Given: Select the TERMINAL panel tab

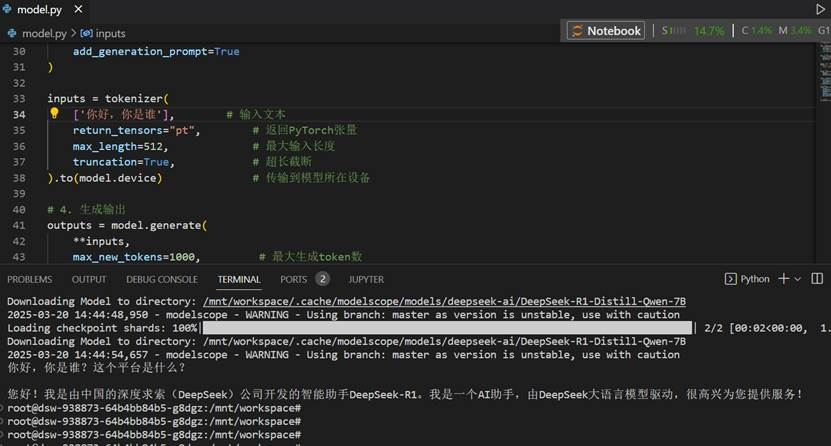Looking at the screenshot, I should coord(238,279).
